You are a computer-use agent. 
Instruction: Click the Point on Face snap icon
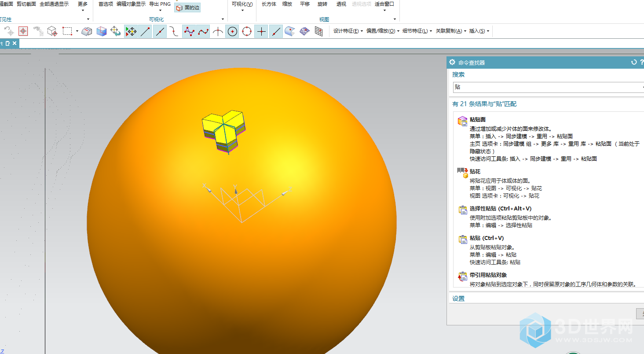tap(290, 31)
